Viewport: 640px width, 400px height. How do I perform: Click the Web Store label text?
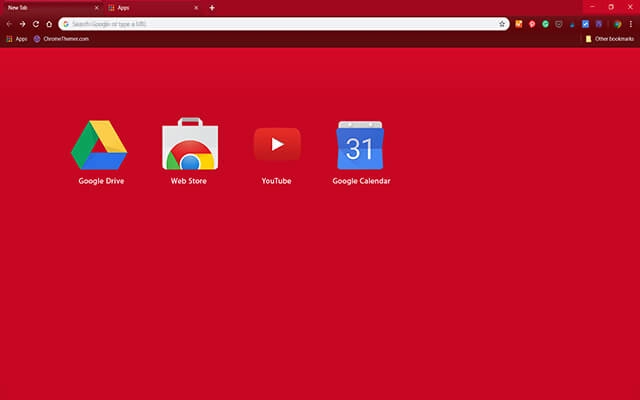pos(189,181)
